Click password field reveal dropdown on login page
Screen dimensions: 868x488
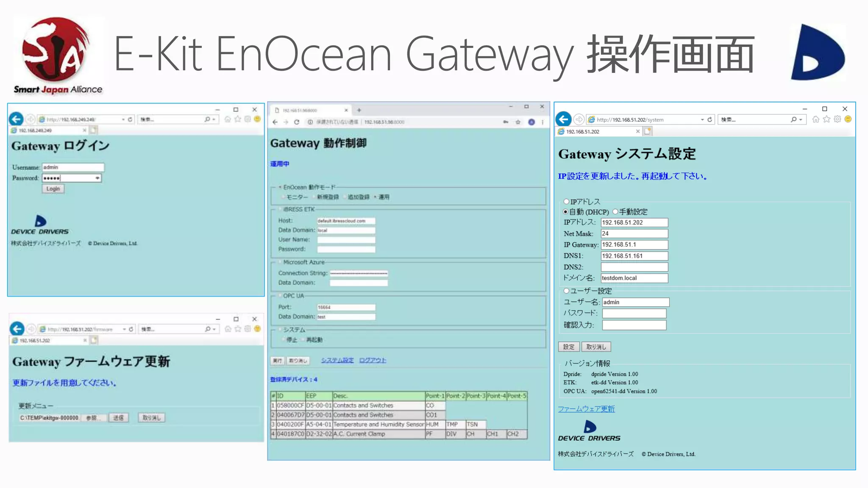click(97, 178)
